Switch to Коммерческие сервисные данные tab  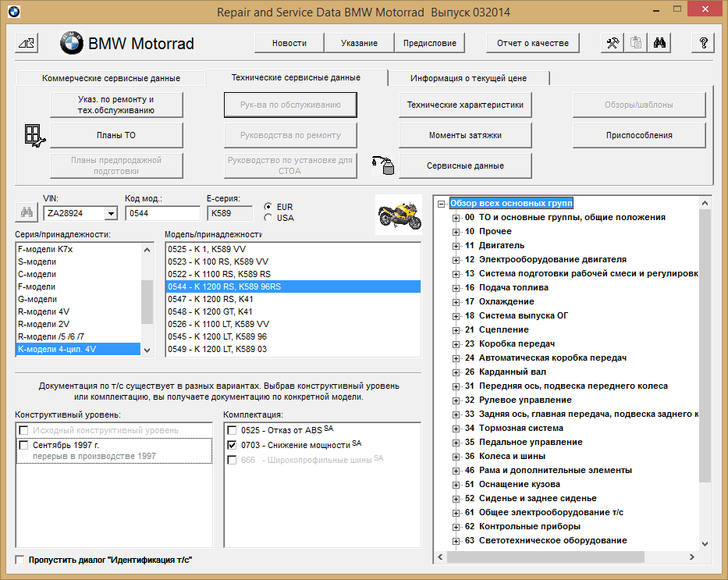111,78
